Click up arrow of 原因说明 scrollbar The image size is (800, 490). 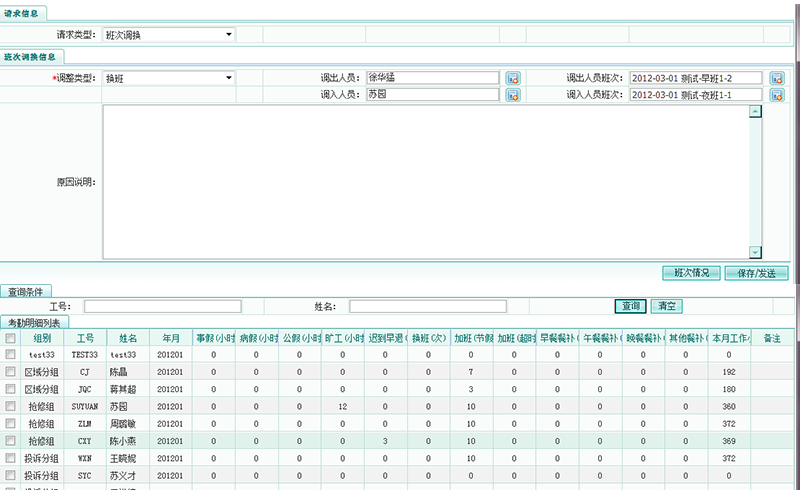click(x=755, y=111)
